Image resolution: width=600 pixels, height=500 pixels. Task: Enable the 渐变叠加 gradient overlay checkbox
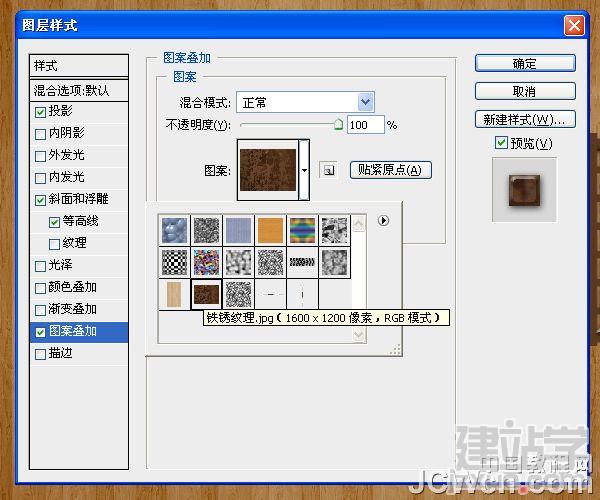tap(40, 310)
